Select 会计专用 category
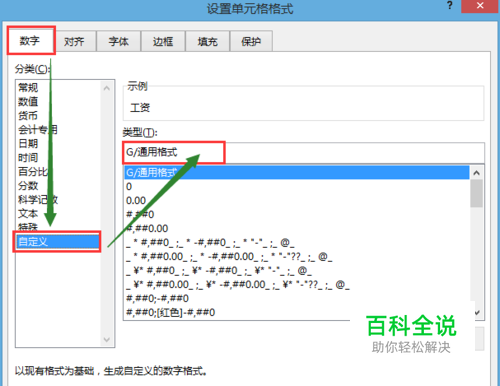The image size is (500, 386). [x=58, y=130]
